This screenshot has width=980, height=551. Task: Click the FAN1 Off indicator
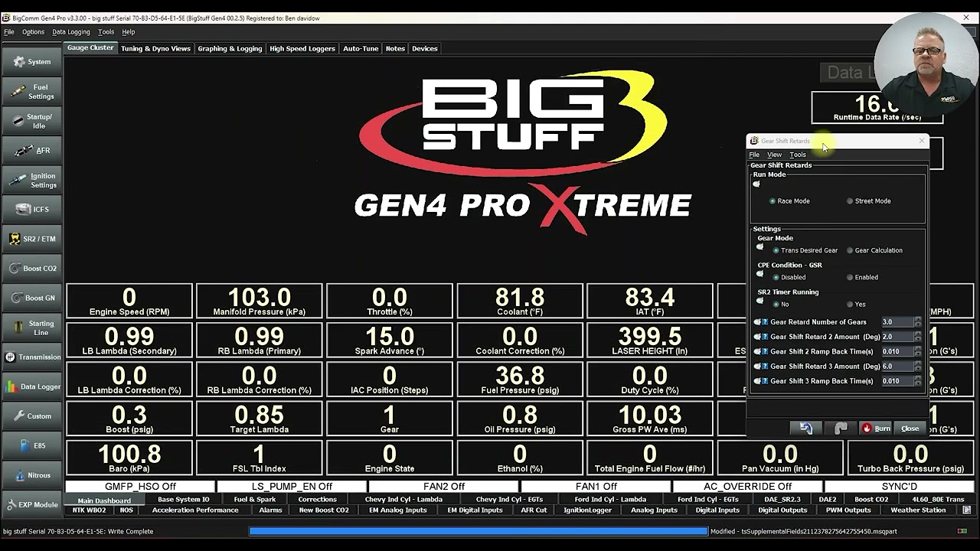coord(596,487)
